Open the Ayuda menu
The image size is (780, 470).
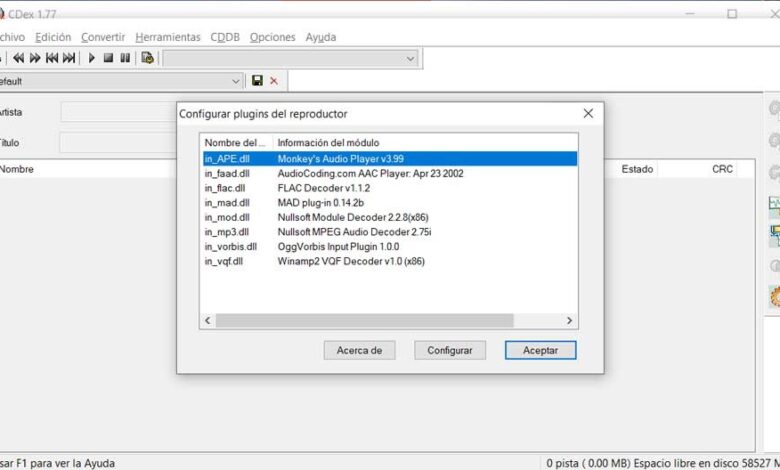coord(321,37)
